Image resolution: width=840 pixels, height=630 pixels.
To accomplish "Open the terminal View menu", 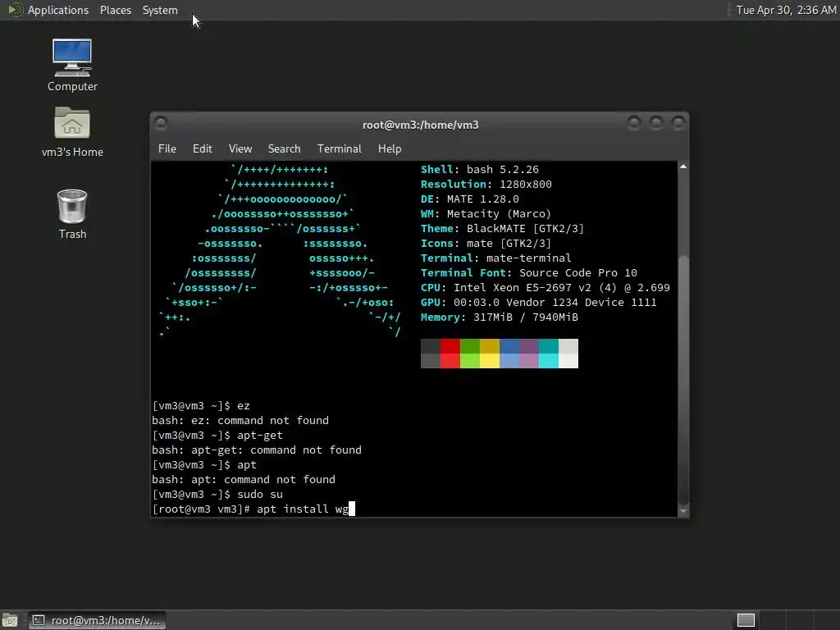I will click(240, 148).
